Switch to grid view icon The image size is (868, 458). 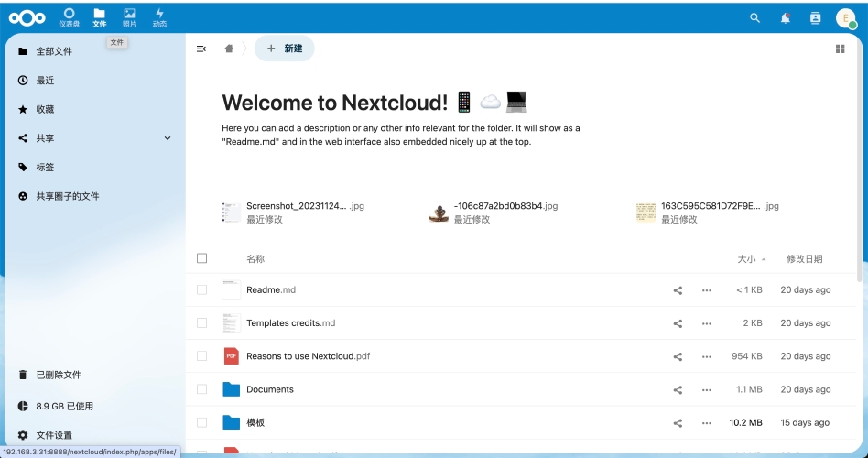[841, 49]
